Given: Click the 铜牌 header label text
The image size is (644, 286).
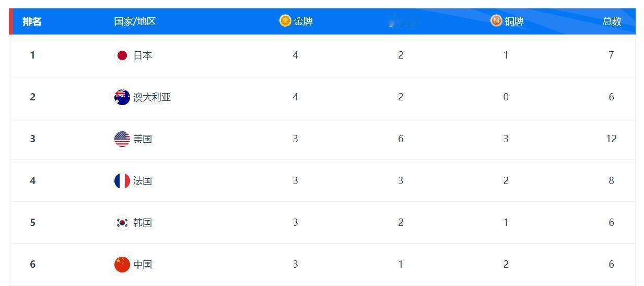Looking at the screenshot, I should coord(514,21).
